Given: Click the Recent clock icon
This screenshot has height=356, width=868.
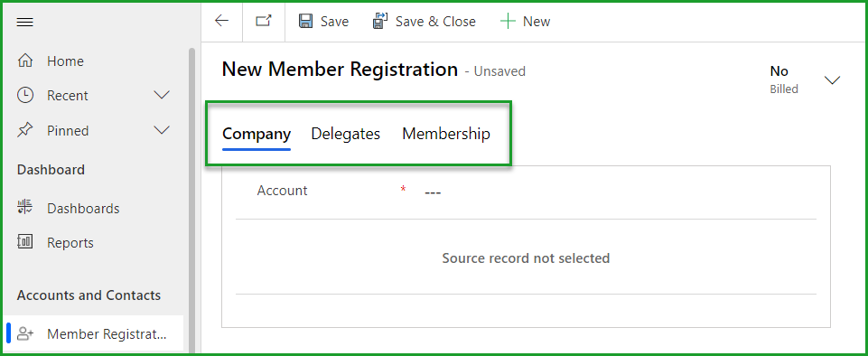Looking at the screenshot, I should 25,95.
